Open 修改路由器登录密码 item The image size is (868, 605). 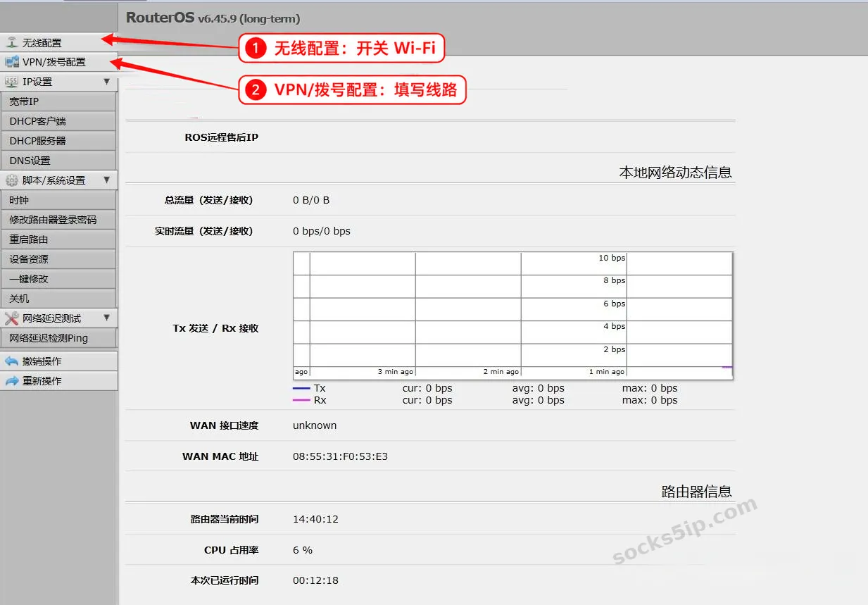point(58,220)
